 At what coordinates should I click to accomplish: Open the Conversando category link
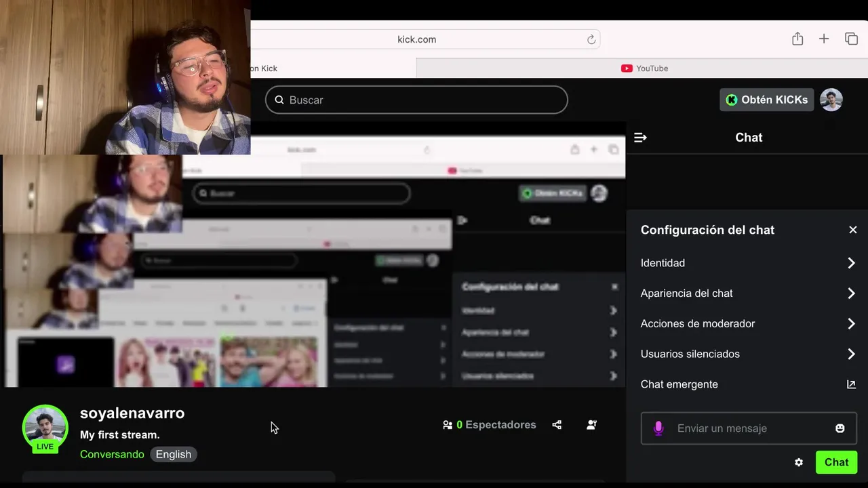coord(112,454)
